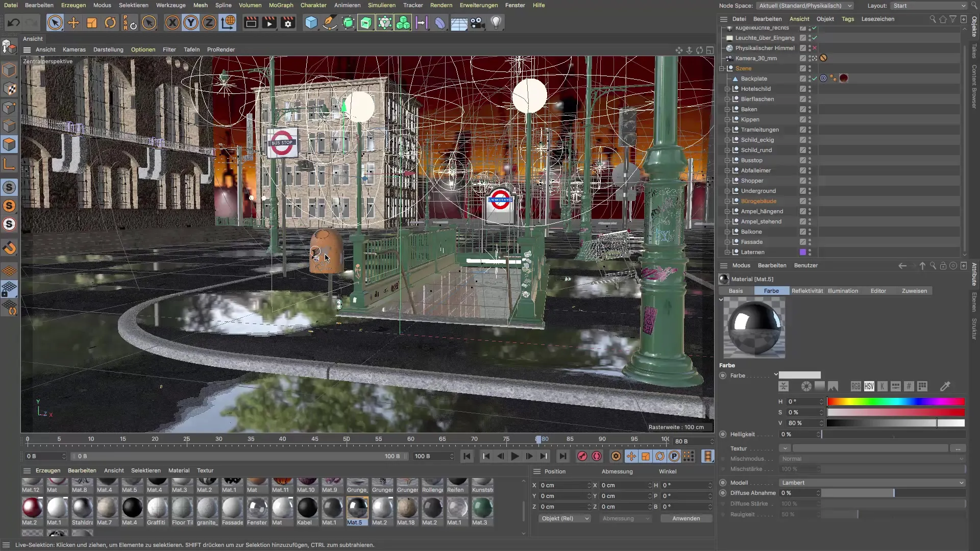
Task: Click the Undo arrow icon
Action: [x=14, y=23]
